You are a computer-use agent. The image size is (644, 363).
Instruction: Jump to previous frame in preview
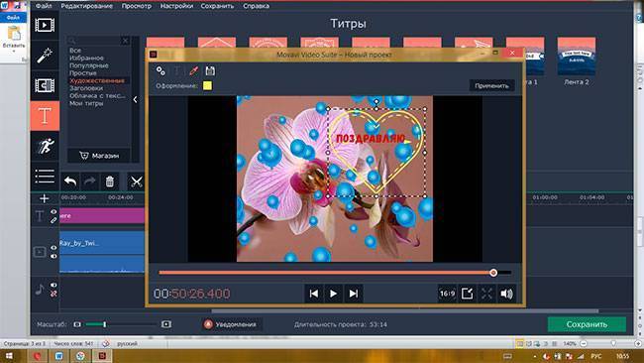coord(314,294)
